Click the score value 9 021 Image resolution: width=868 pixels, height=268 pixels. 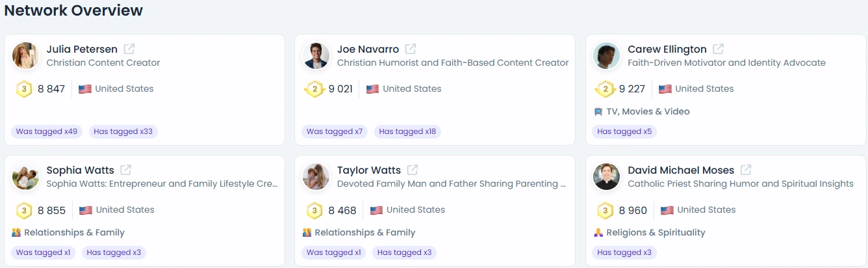click(x=340, y=89)
